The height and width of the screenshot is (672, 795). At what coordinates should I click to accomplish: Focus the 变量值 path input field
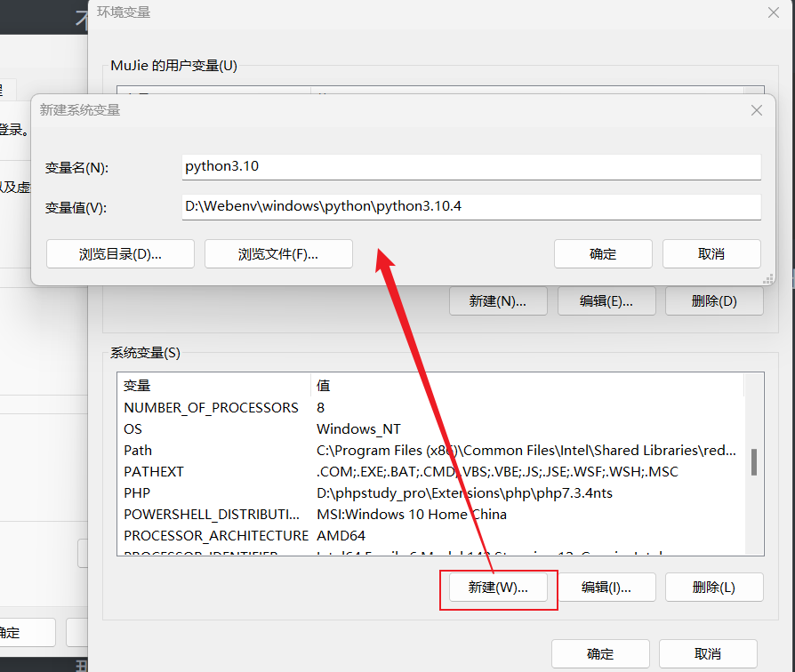pyautogui.click(x=470, y=207)
